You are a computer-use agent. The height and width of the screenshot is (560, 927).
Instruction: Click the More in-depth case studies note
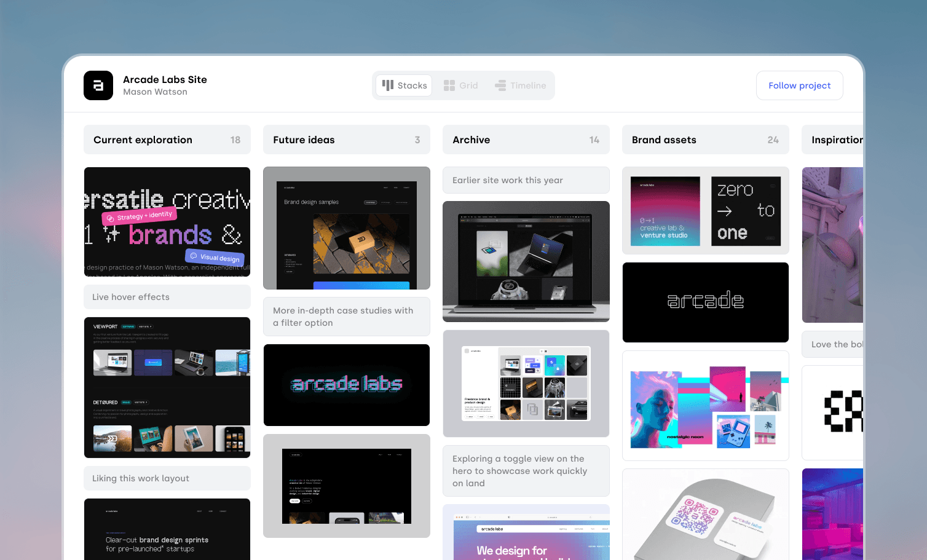(347, 317)
